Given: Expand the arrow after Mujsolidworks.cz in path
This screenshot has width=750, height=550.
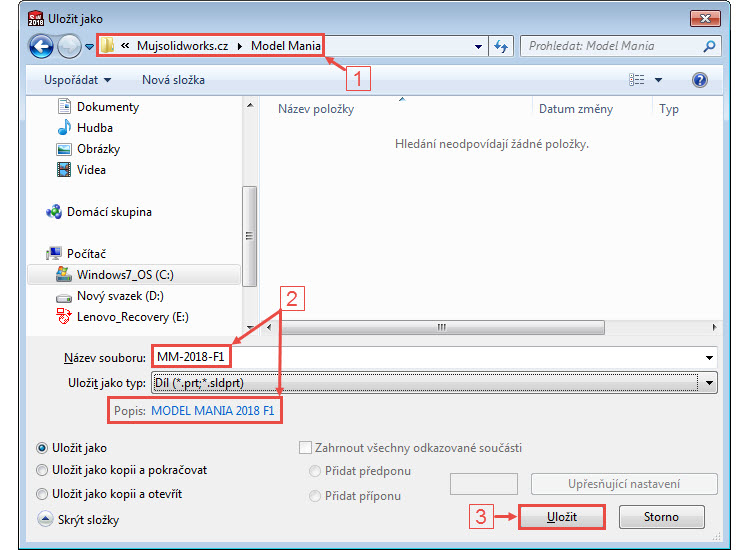Looking at the screenshot, I should tap(240, 46).
